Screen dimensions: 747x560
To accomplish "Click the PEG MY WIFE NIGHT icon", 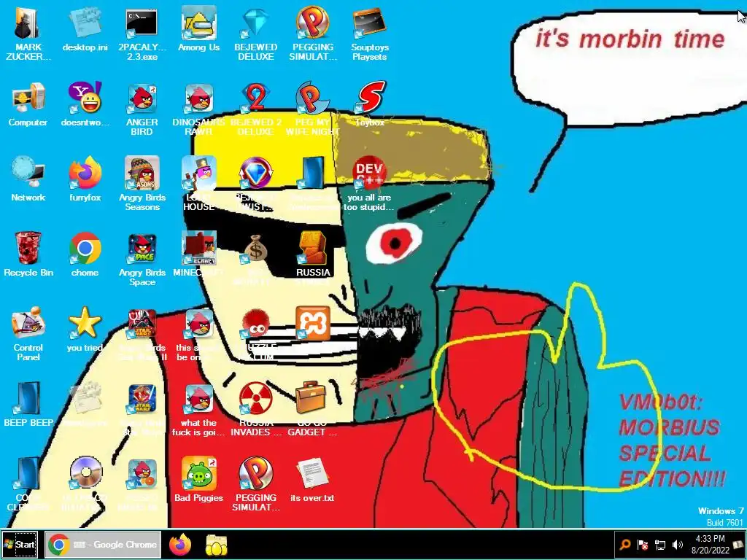I will click(312, 99).
